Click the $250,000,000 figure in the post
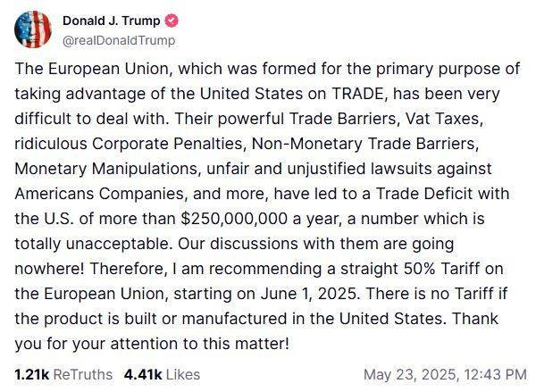This screenshot has height=392, width=536. coord(234,219)
